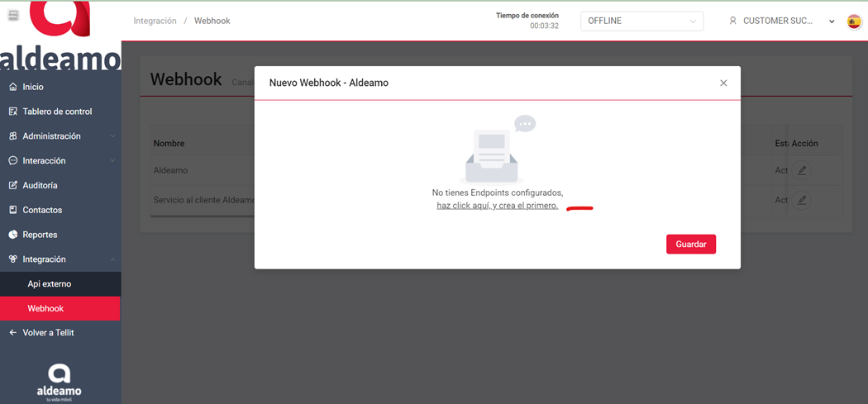Click the aldeamo logo at sidebar bottom
Viewport: 868px width, 404px height.
coord(59,382)
